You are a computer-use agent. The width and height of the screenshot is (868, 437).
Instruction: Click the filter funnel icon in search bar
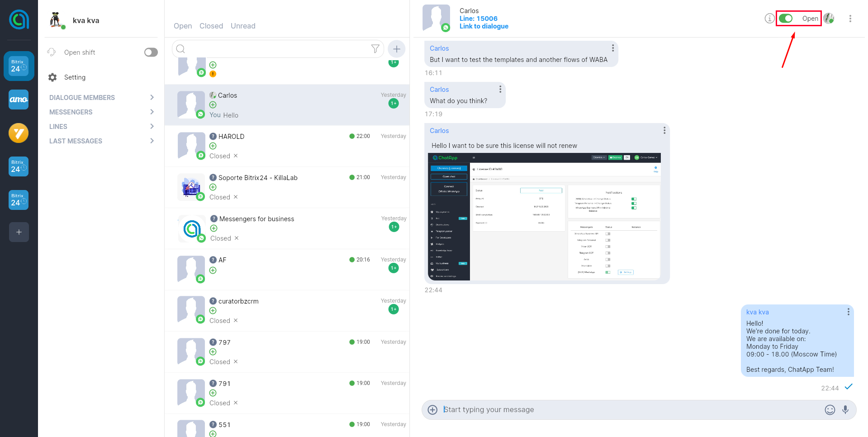pos(375,49)
